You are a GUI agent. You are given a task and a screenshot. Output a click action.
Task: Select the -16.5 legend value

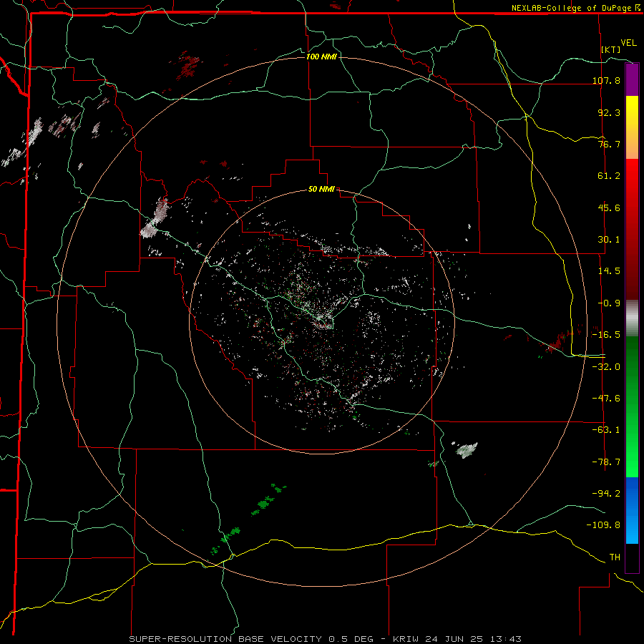606,335
